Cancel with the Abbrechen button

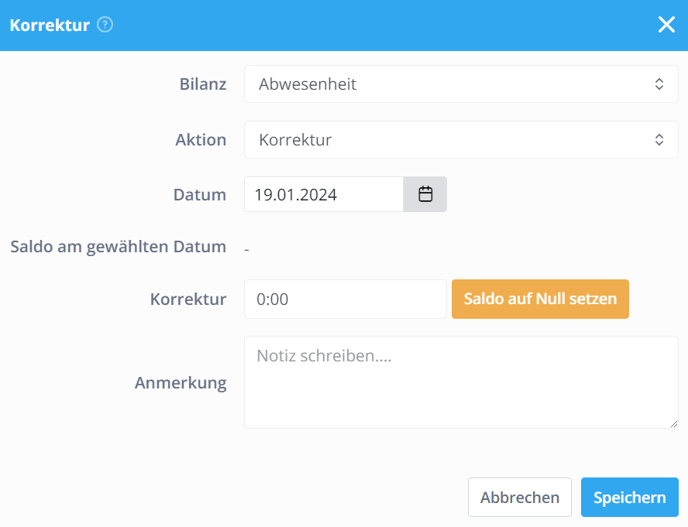coord(520,497)
